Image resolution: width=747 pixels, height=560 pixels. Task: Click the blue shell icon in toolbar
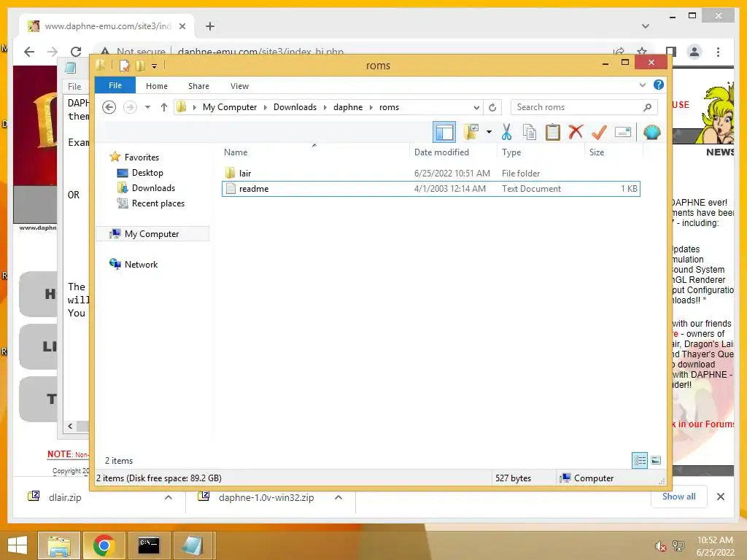651,132
